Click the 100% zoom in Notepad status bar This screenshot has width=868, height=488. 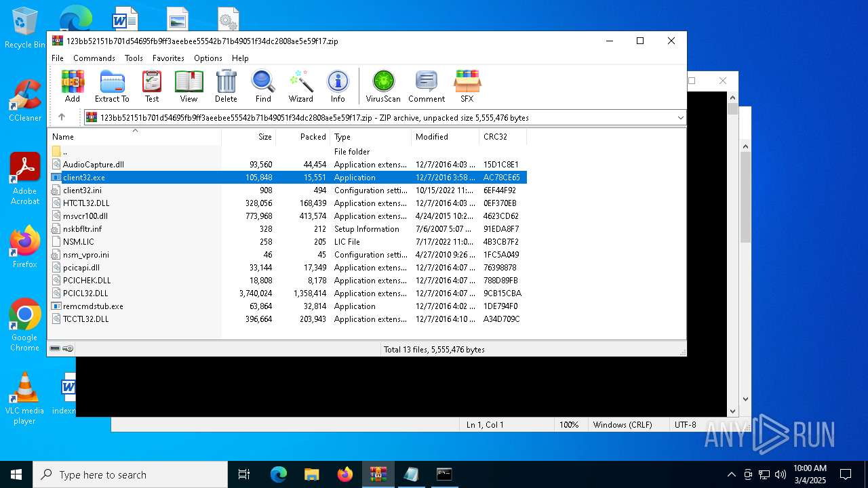[569, 425]
